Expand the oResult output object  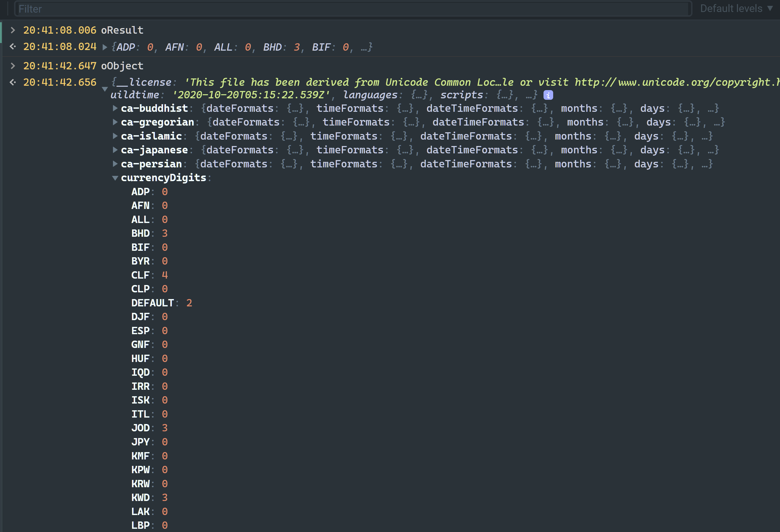105,47
